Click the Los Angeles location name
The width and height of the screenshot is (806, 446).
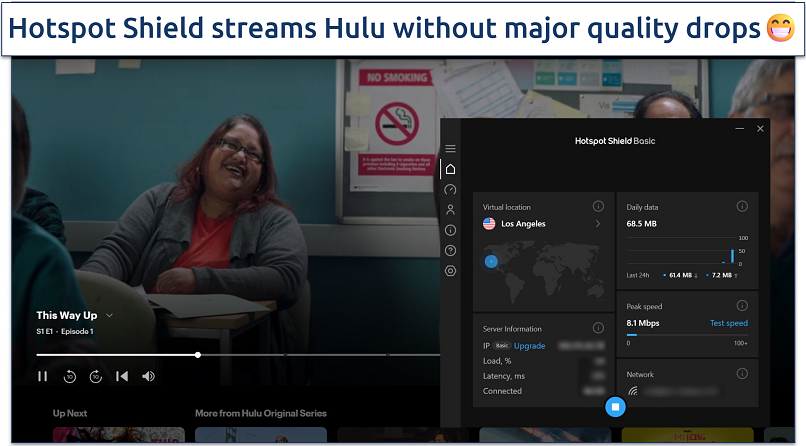(523, 224)
